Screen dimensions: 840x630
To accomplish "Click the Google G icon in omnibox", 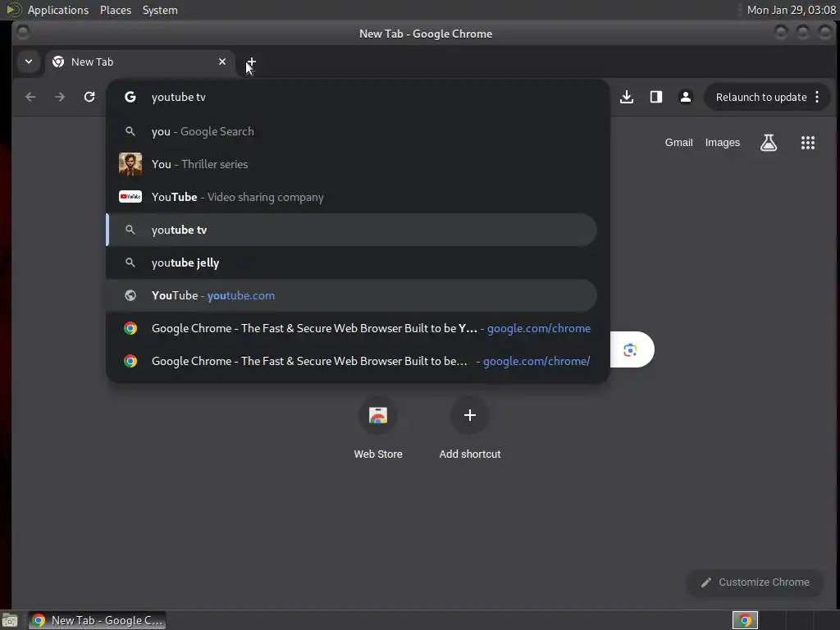I will tap(130, 97).
